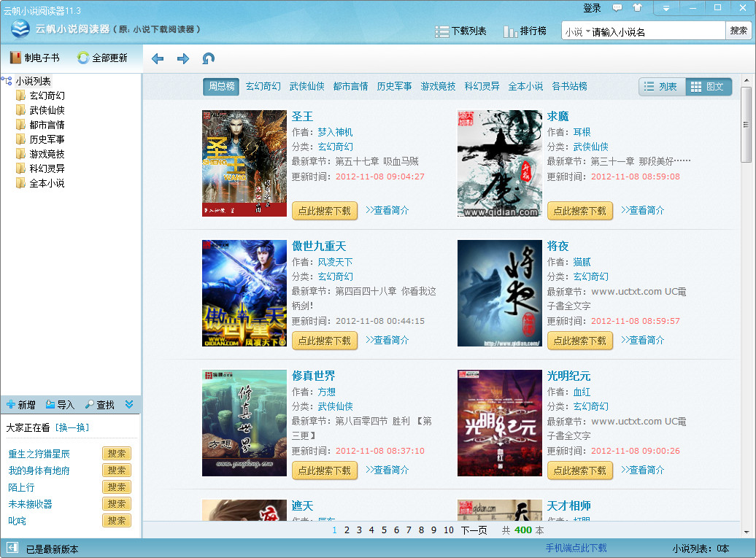Click the 查找 find button

pyautogui.click(x=99, y=405)
